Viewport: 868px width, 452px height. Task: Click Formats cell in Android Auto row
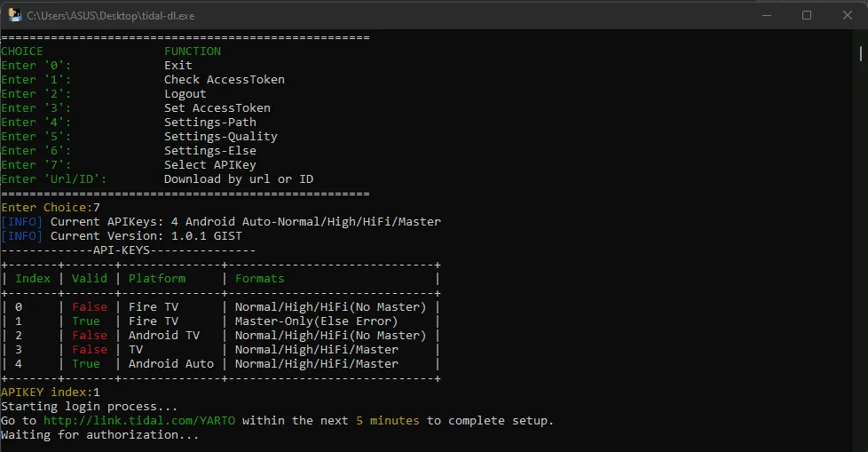click(x=317, y=364)
